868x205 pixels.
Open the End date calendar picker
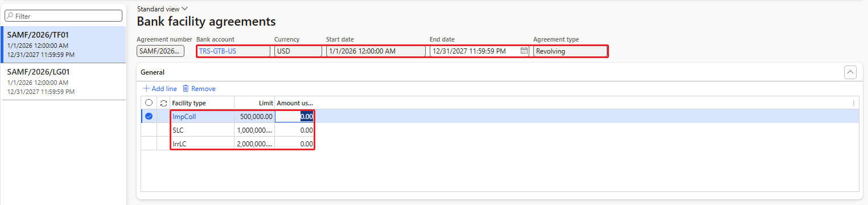pos(524,51)
